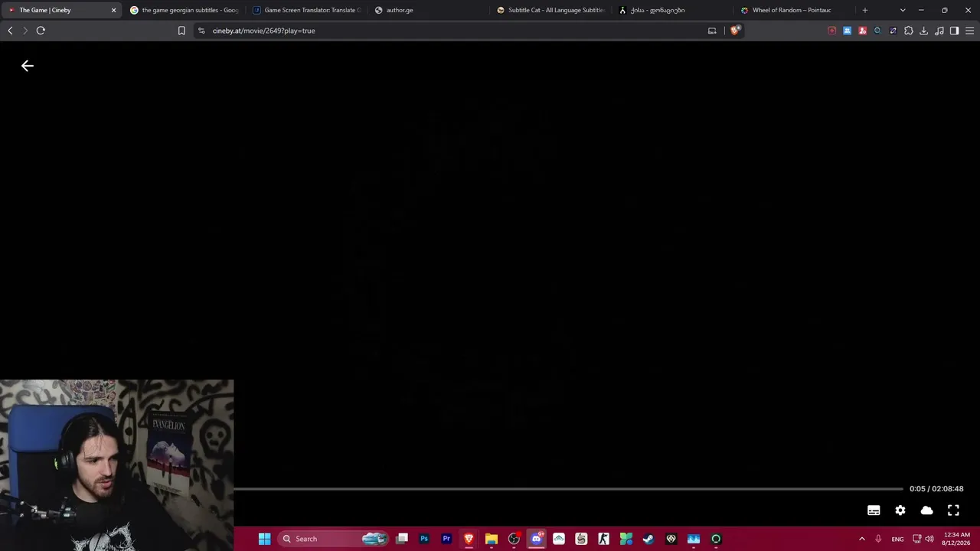Image resolution: width=980 pixels, height=551 pixels.
Task: Click the taskbar Search box
Action: (334, 539)
